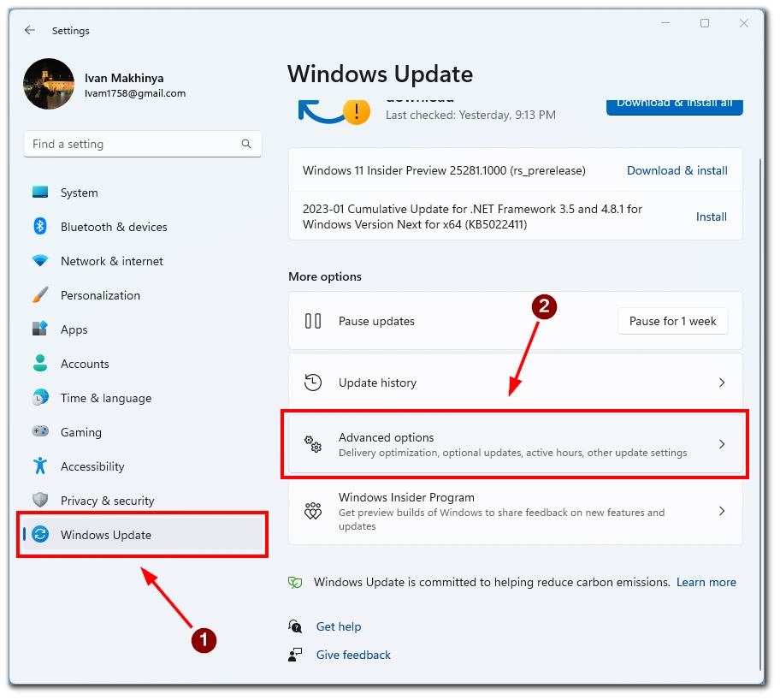Click the Gaming controller icon
The image size is (780, 700).
coord(40,431)
